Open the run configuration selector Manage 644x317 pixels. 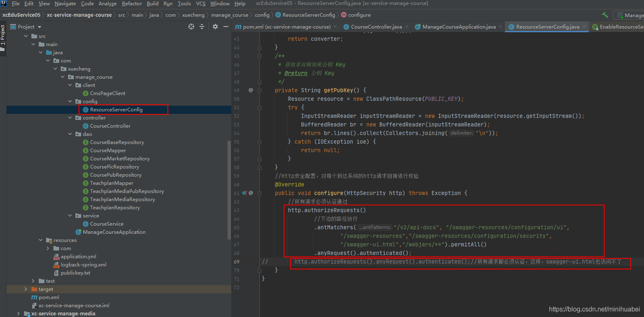point(629,15)
